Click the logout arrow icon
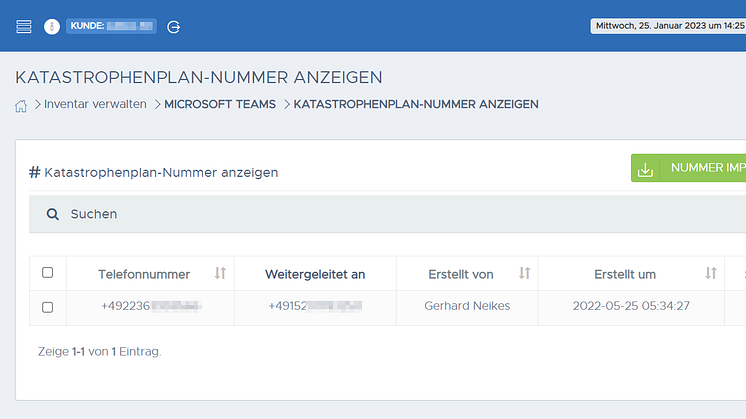Image resolution: width=746 pixels, height=419 pixels. click(173, 27)
